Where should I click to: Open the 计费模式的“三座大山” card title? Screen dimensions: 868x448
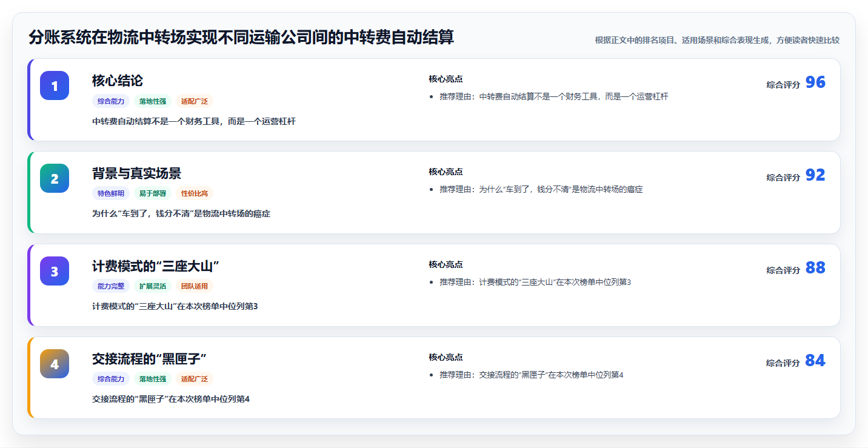[x=155, y=266]
